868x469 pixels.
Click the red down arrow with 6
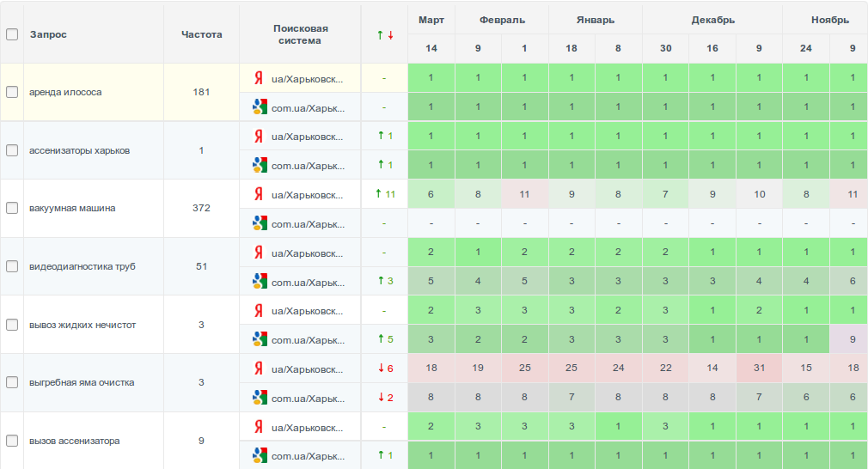[384, 368]
